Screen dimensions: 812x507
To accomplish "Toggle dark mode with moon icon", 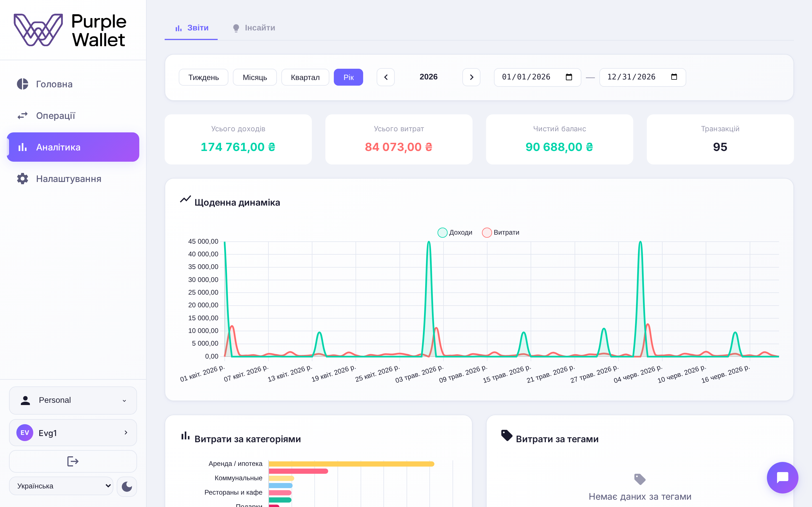I will [x=127, y=486].
